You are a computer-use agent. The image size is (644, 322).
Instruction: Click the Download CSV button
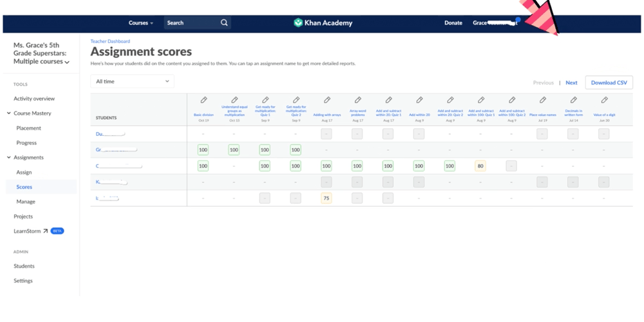click(609, 82)
